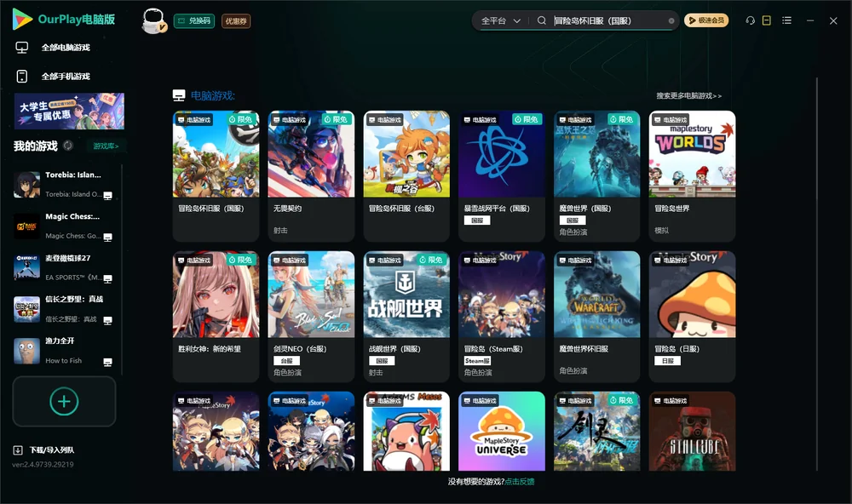Open the user avatar profile
The width and height of the screenshot is (852, 504).
coord(153,21)
